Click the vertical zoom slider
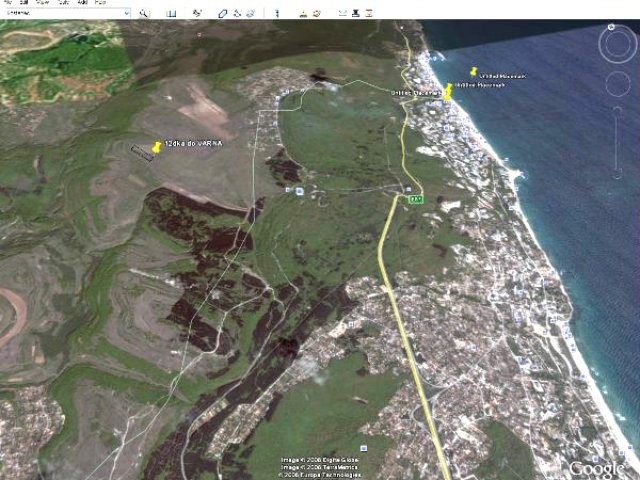 [618, 142]
